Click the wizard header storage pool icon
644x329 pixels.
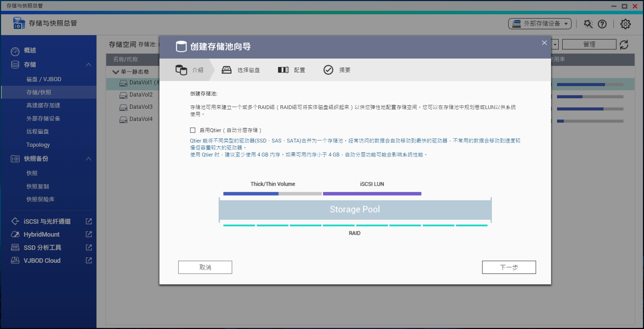pyautogui.click(x=181, y=46)
